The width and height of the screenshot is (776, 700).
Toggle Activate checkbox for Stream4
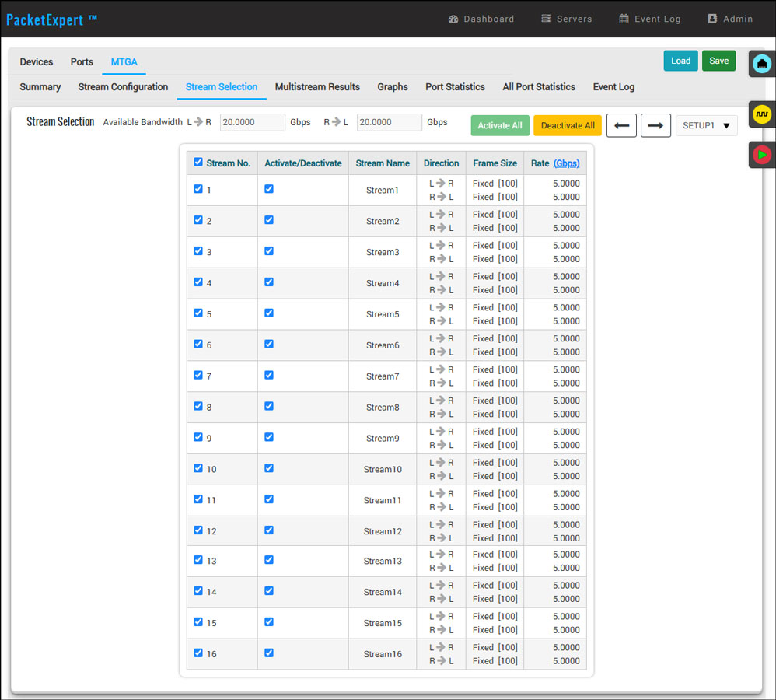coord(269,282)
